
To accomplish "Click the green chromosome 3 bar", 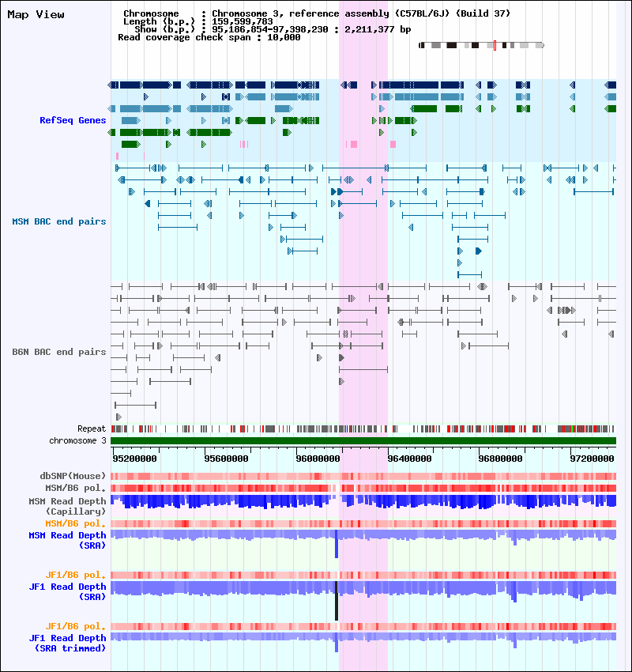I will coord(363,440).
